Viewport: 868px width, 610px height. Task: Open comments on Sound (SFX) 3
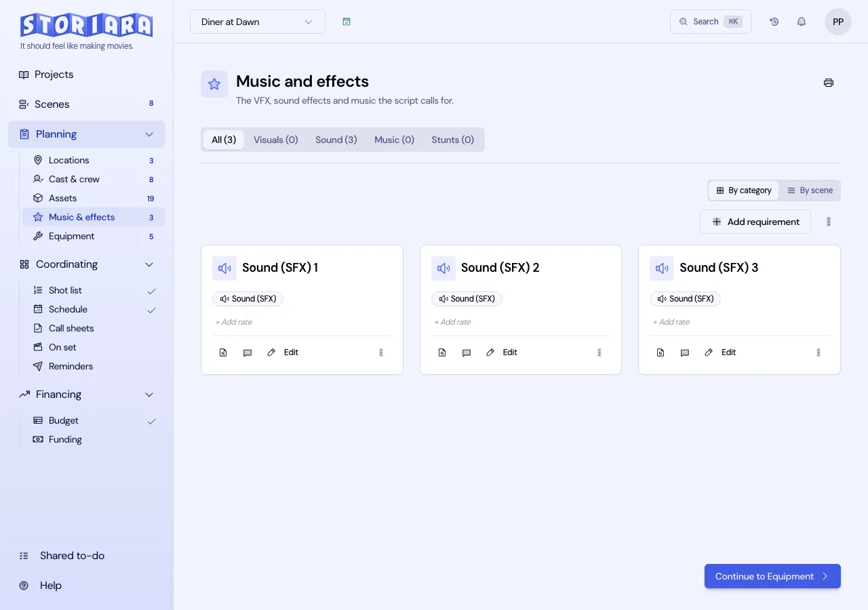click(x=685, y=352)
